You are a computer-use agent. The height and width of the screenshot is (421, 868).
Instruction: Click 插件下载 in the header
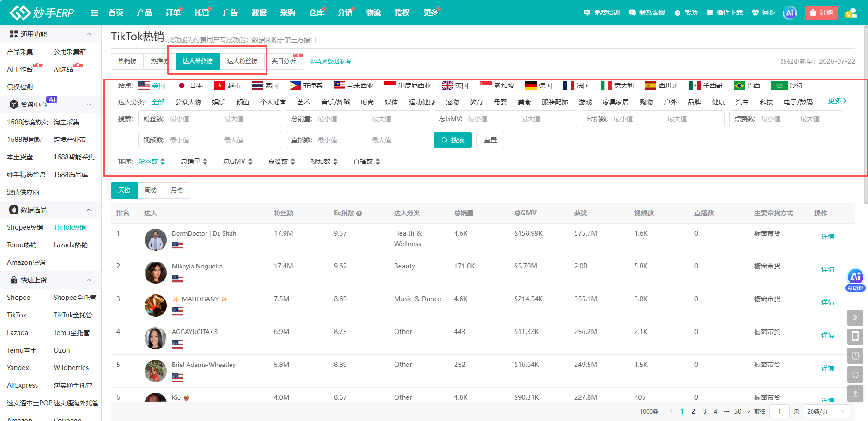point(725,13)
